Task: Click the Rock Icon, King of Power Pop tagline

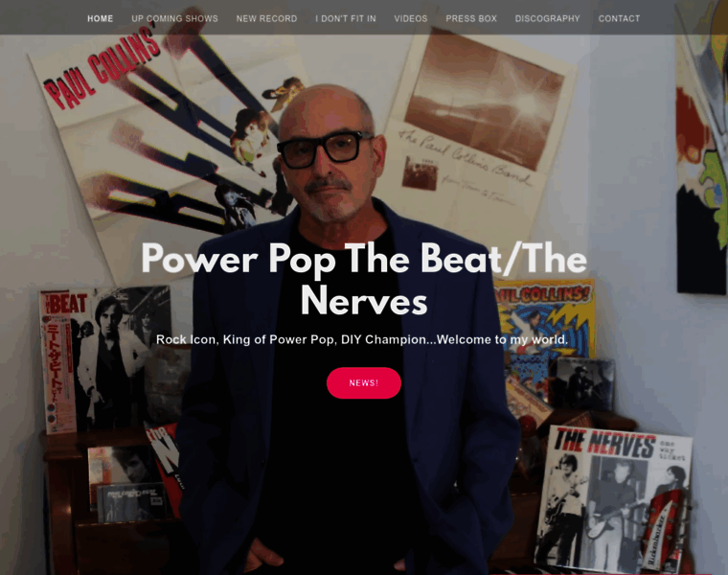Action: (362, 339)
